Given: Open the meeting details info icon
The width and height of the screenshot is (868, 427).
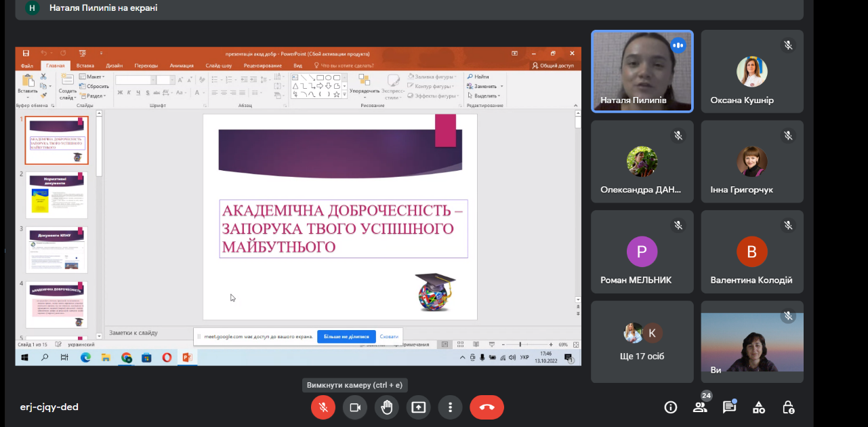Looking at the screenshot, I should (x=671, y=407).
